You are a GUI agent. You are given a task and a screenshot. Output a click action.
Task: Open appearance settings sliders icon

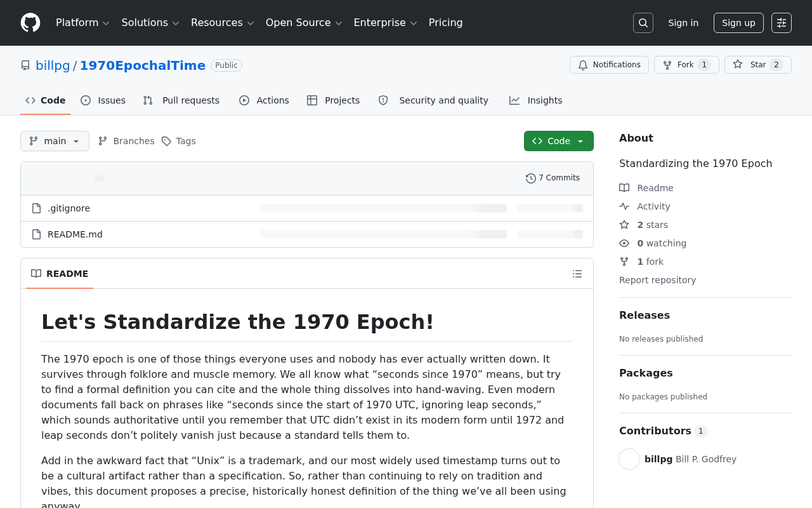[x=782, y=23]
